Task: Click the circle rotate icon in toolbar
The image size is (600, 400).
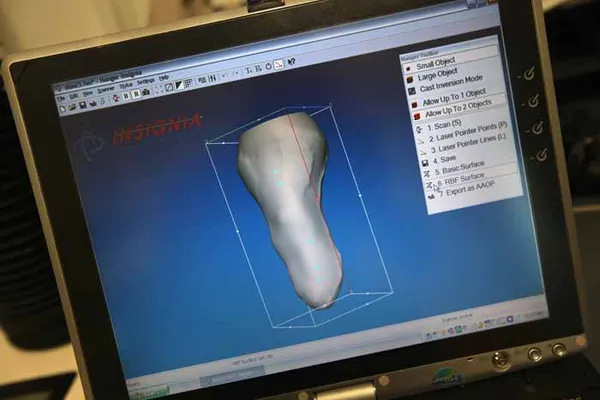Action: (269, 66)
